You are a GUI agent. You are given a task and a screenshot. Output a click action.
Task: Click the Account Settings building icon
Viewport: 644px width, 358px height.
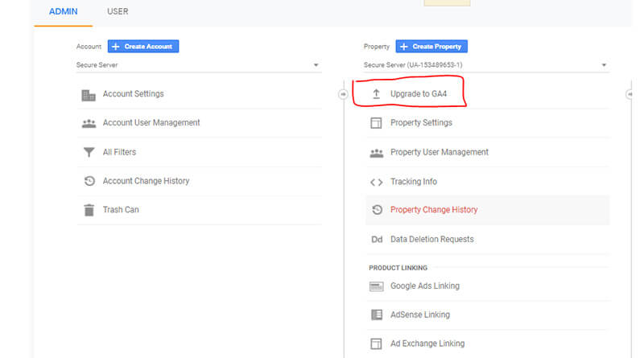click(89, 95)
